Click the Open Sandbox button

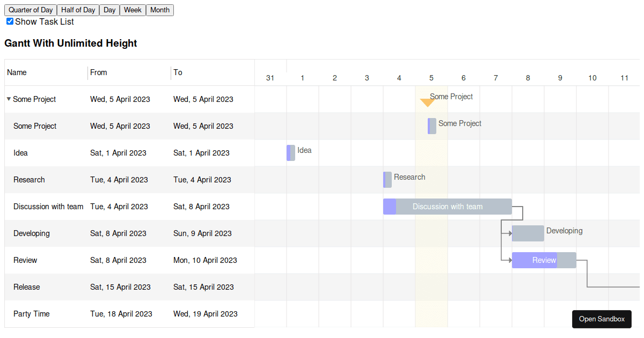[602, 319]
